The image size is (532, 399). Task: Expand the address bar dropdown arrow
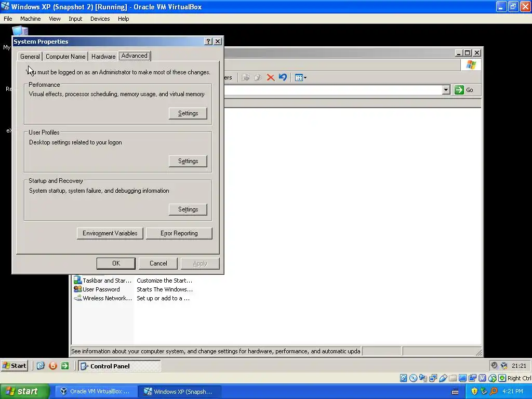pos(446,90)
